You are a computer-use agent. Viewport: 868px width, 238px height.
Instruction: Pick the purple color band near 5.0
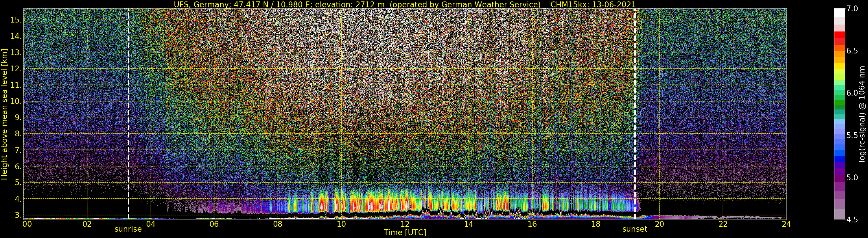click(x=839, y=178)
